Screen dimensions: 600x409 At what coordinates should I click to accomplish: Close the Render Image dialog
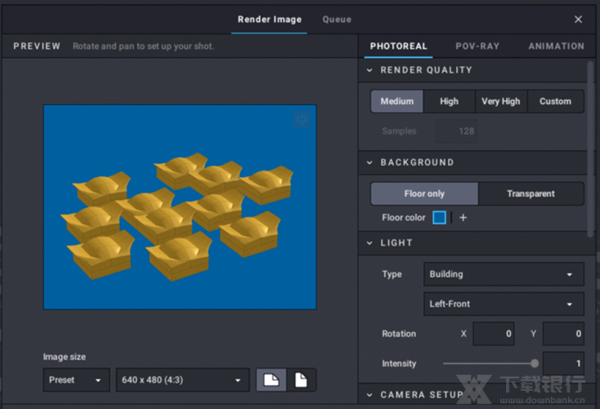point(578,19)
